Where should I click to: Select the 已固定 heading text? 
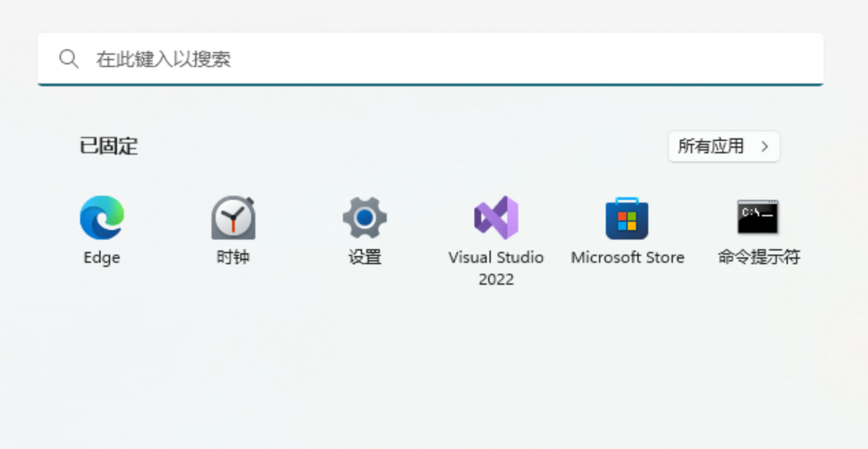click(x=109, y=146)
